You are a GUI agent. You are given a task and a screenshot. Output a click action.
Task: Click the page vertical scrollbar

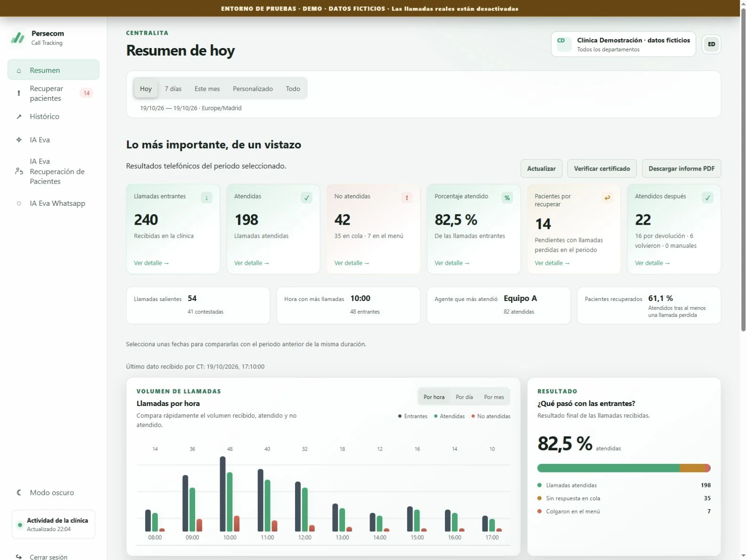click(x=743, y=170)
